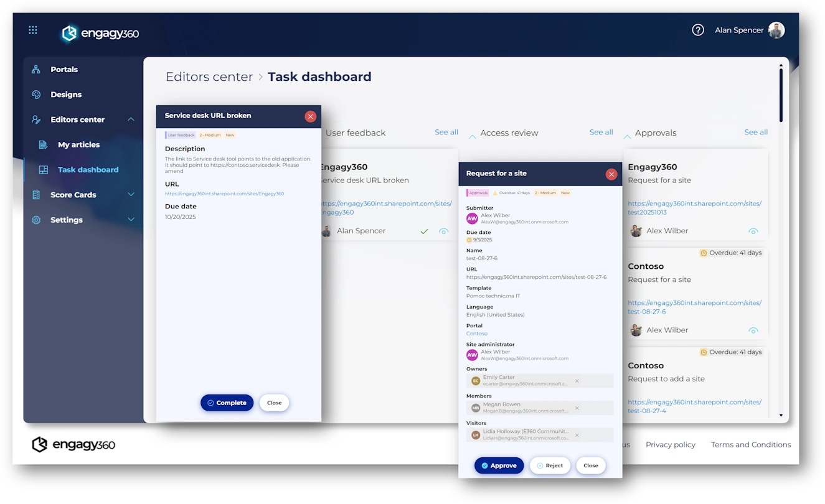Screen dimensions: 825x504
Task: Click green checkmark on Alan Spencer task
Action: [x=424, y=231]
